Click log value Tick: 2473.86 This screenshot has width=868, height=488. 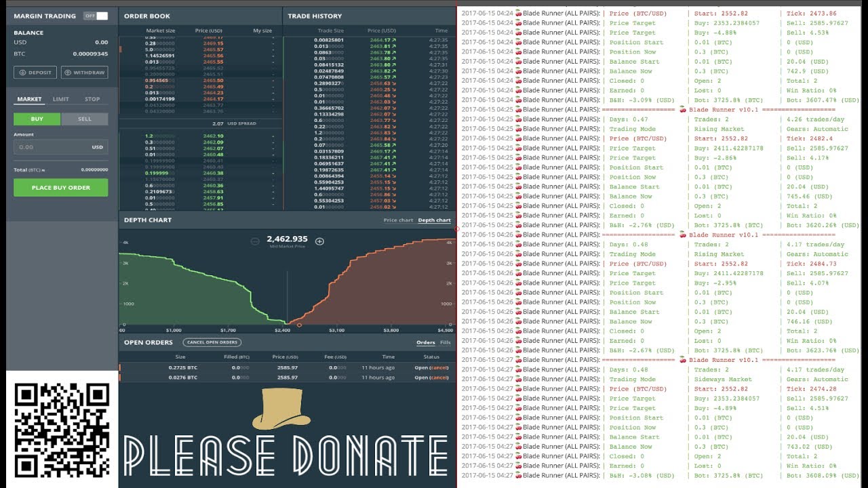coord(811,14)
